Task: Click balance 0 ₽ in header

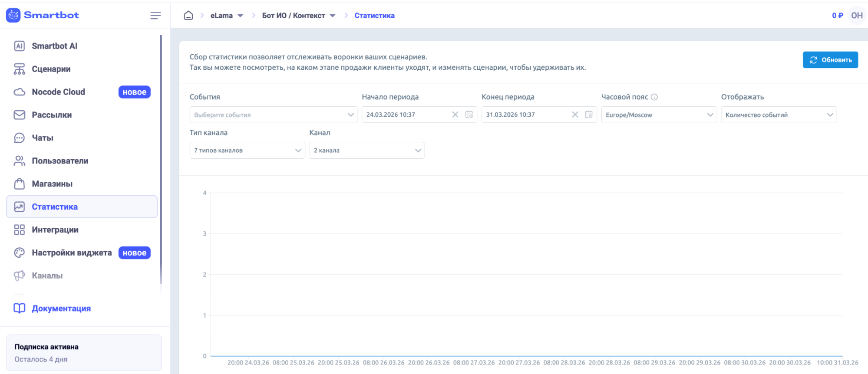Action: tap(838, 16)
